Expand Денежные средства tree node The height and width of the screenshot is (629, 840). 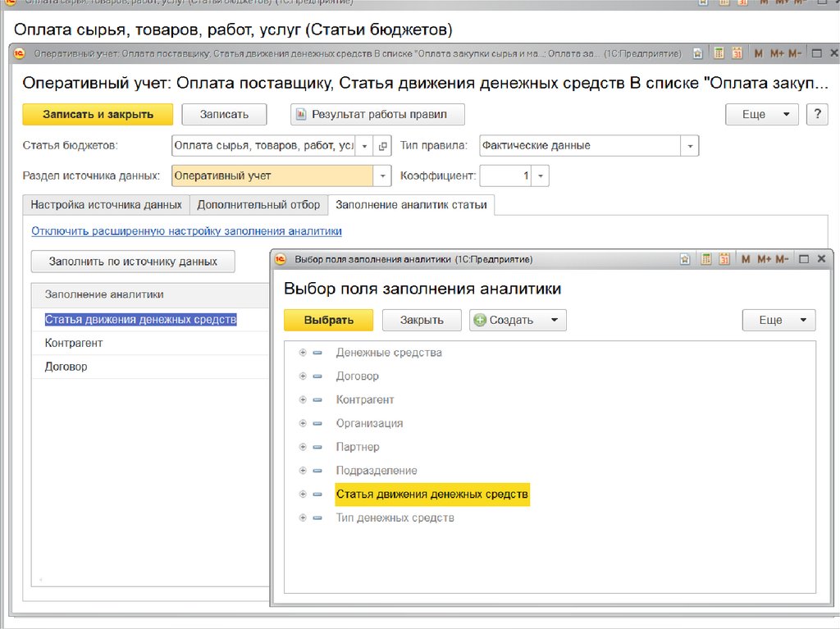[x=303, y=353]
